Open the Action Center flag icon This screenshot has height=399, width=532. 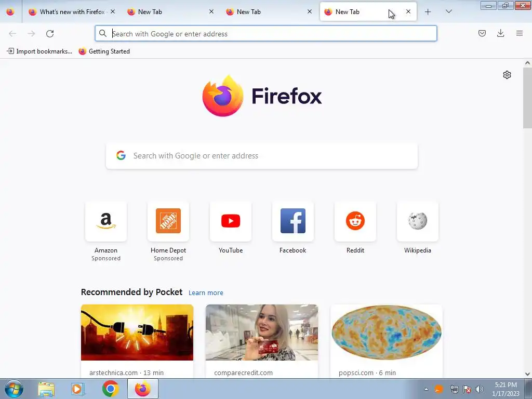point(467,389)
